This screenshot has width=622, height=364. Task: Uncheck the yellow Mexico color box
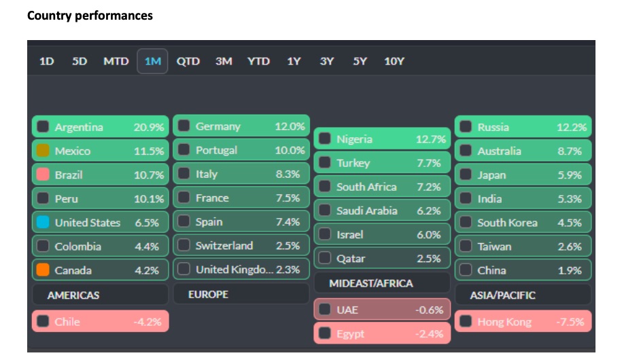point(43,151)
